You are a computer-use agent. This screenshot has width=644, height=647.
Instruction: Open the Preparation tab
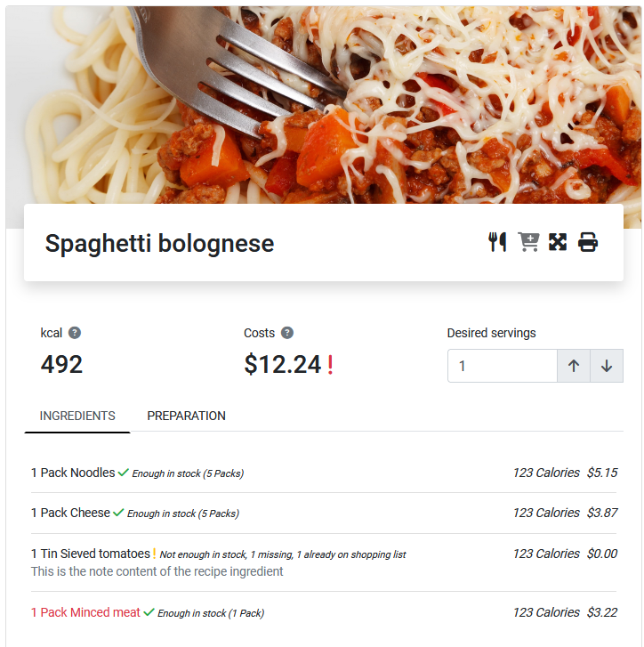(186, 416)
